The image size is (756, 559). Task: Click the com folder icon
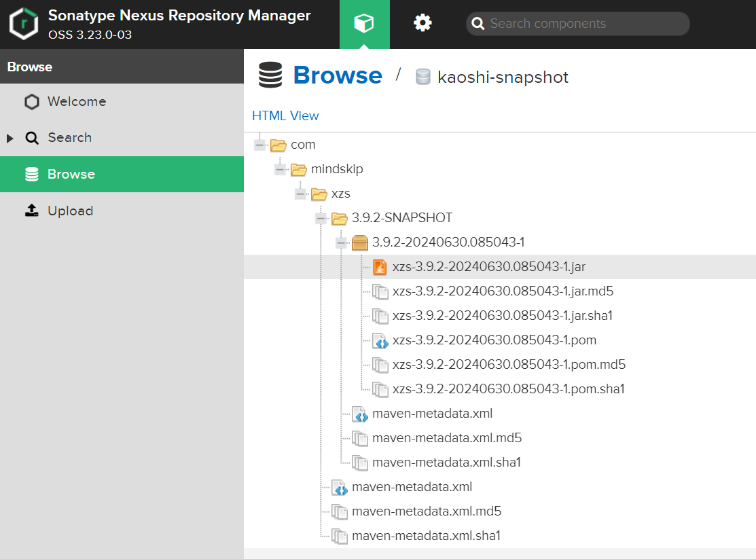278,145
